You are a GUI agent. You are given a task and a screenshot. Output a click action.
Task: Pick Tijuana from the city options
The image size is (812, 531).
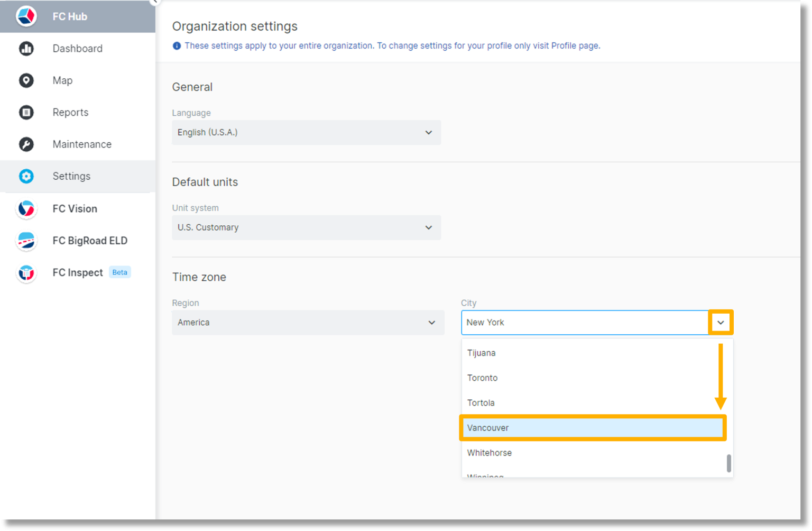point(593,353)
